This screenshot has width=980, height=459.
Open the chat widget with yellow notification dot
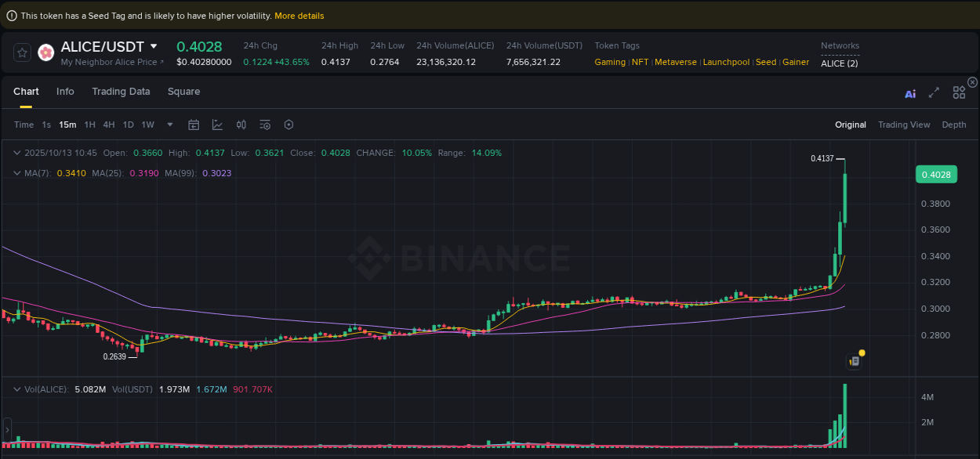[855, 360]
